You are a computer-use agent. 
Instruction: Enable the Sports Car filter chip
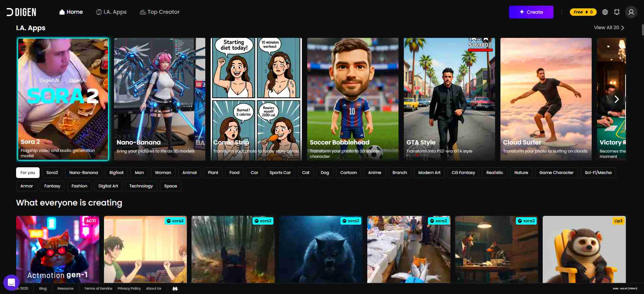pos(280,173)
